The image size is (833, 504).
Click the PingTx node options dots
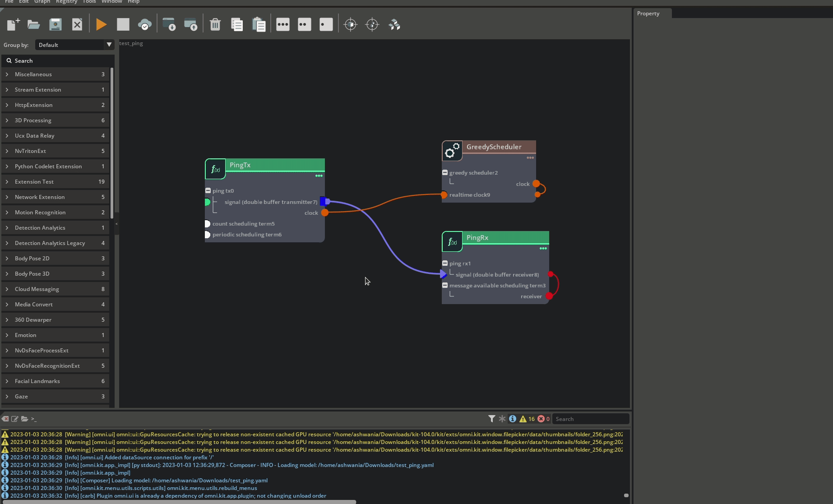coord(319,176)
